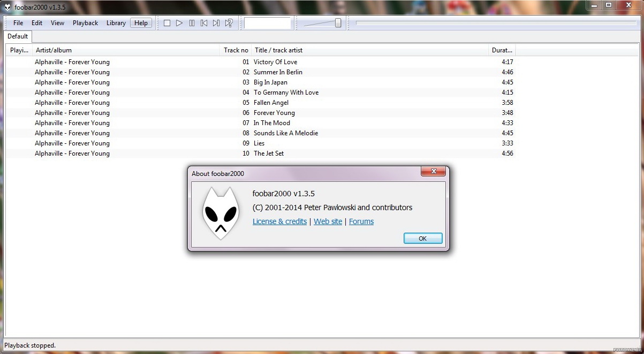Screen dimensions: 644x354
Task: Select track Lies
Action: pos(259,143)
